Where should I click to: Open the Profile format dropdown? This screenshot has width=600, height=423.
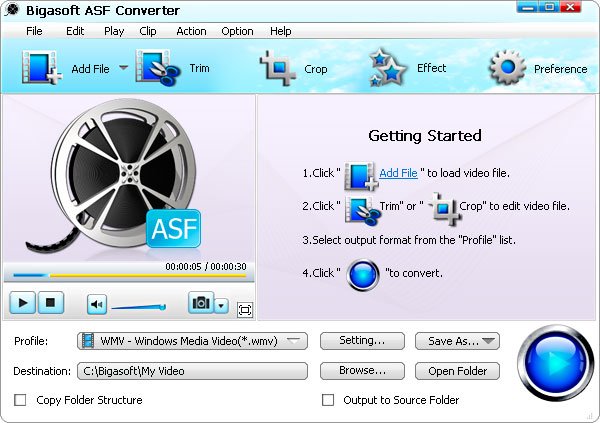tap(192, 341)
